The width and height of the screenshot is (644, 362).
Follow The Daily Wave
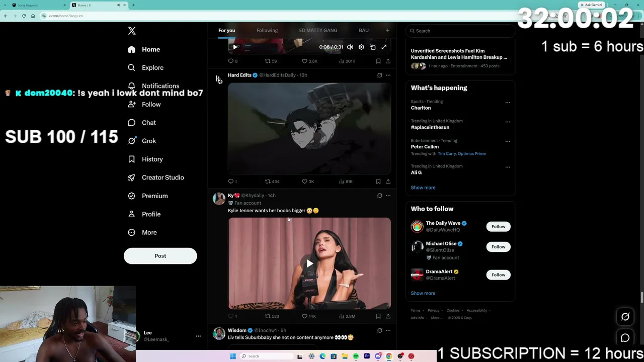[498, 226]
